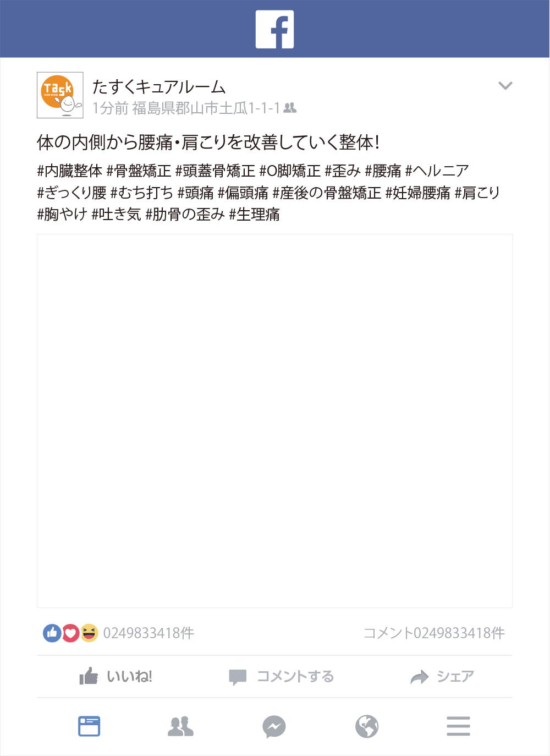Open the post options chevron menu

(505, 86)
